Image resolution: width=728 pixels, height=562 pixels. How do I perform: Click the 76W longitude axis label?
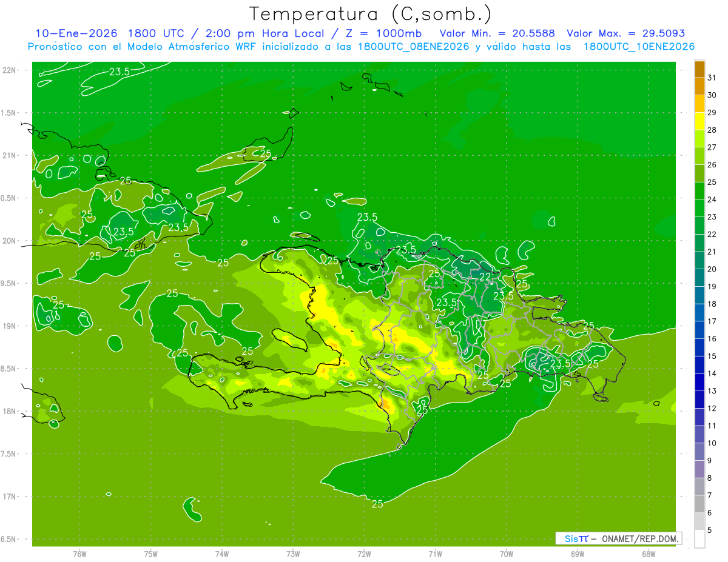(79, 554)
